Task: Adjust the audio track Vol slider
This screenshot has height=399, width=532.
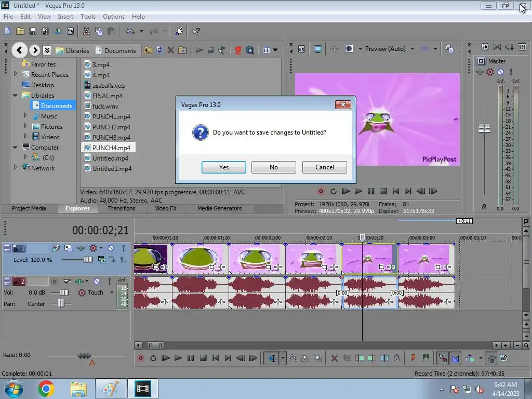Action: (x=63, y=292)
